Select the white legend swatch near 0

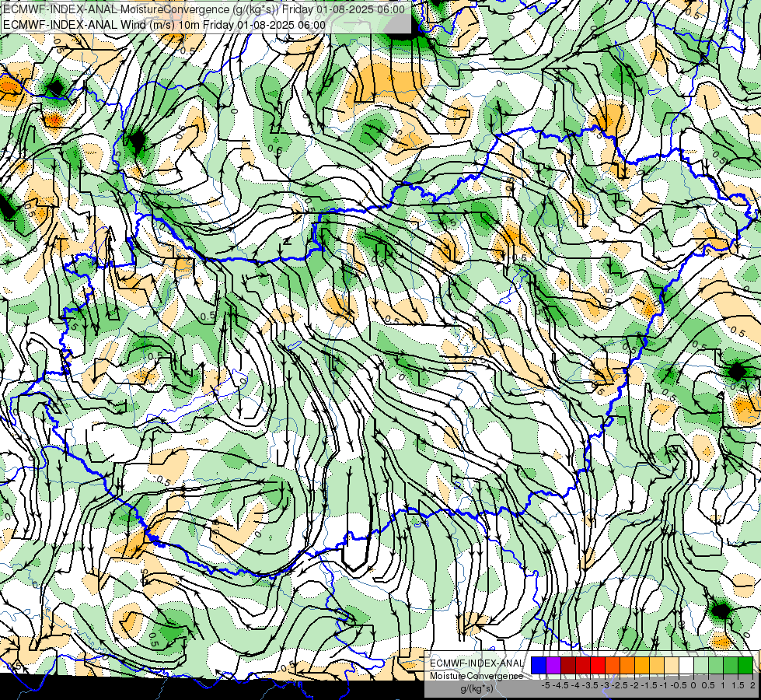click(686, 665)
